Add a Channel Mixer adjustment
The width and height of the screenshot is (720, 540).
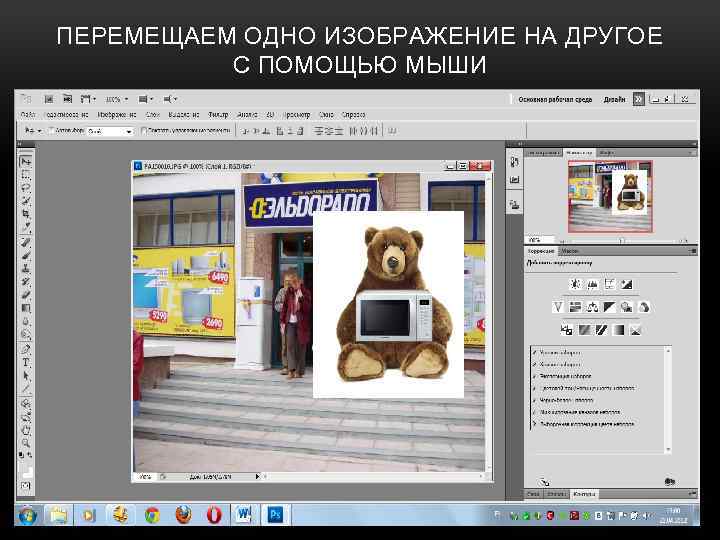pos(643,307)
